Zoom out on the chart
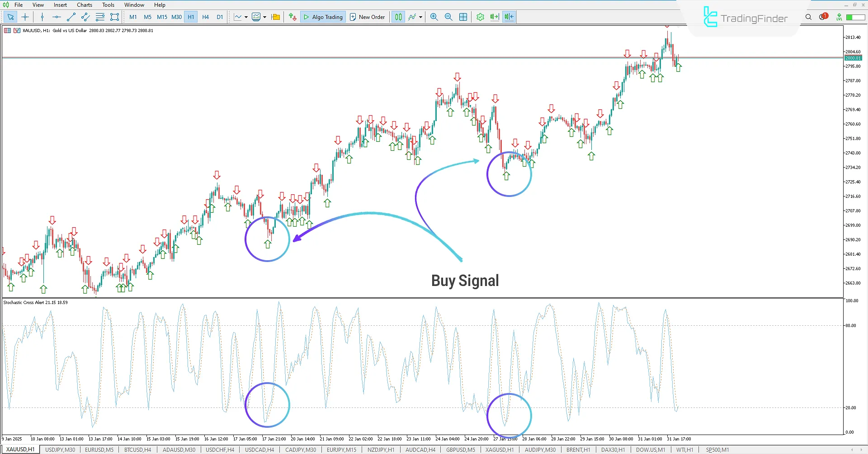Viewport: 868px width, 454px height. pyautogui.click(x=448, y=17)
